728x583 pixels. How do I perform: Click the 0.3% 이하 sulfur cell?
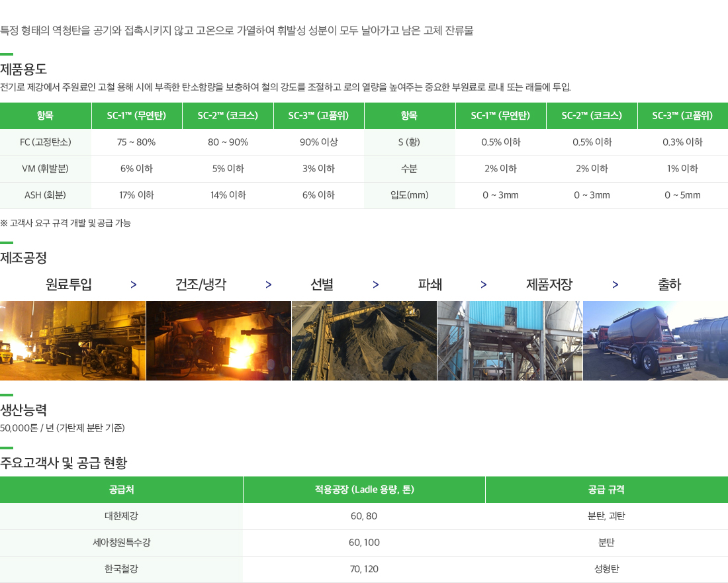click(x=682, y=142)
